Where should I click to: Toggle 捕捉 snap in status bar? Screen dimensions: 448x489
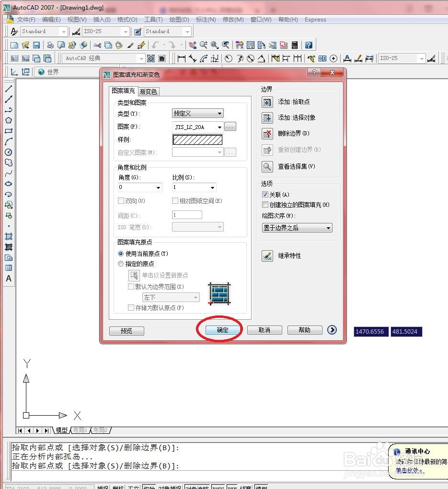click(103, 487)
